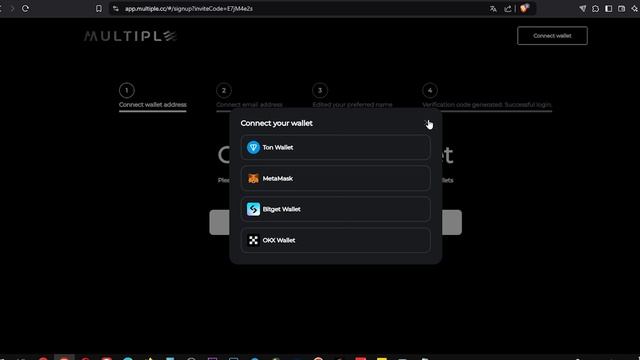View site information icon
Viewport: 640px width, 360px height.
point(116,9)
